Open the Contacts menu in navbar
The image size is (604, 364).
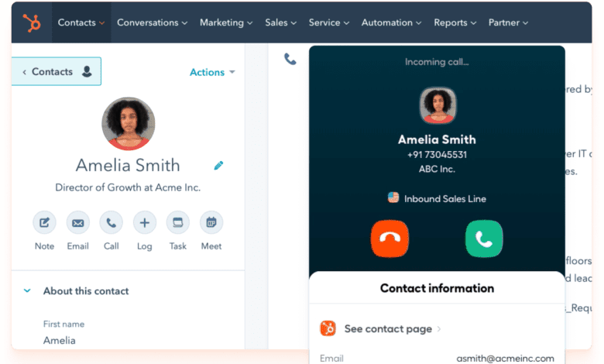pyautogui.click(x=81, y=22)
